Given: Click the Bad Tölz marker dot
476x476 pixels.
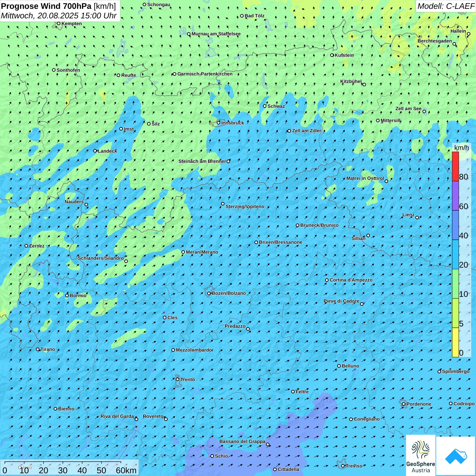Looking at the screenshot, I should [x=242, y=16].
